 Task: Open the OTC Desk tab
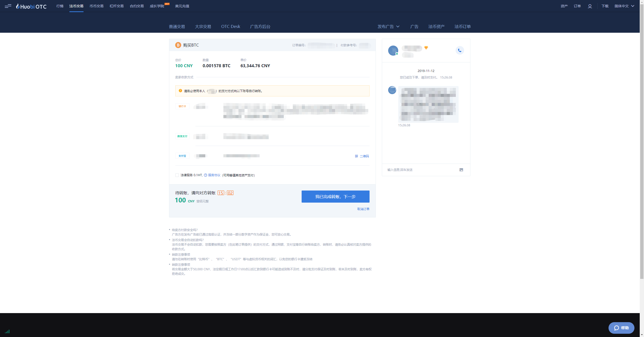[x=230, y=26]
